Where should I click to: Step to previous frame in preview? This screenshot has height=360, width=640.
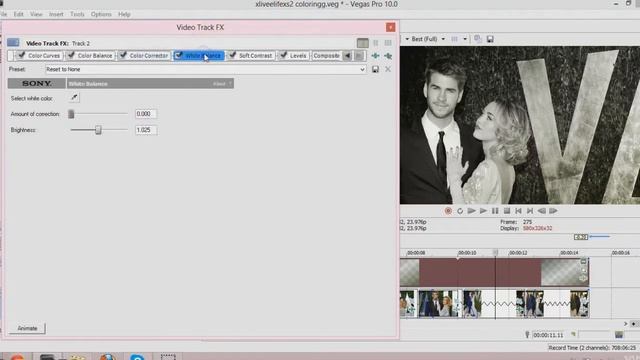tap(542, 211)
